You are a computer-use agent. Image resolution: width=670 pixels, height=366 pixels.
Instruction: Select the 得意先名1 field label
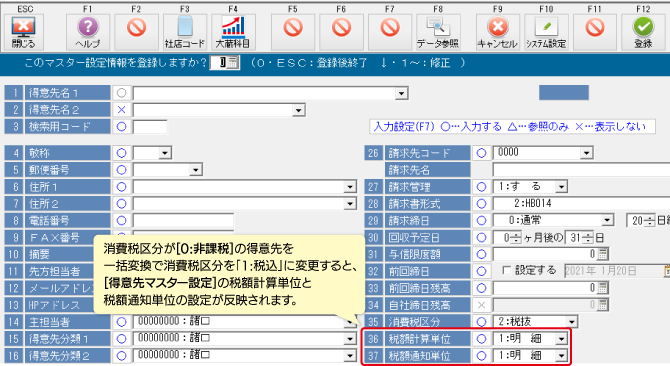pyautogui.click(x=68, y=93)
